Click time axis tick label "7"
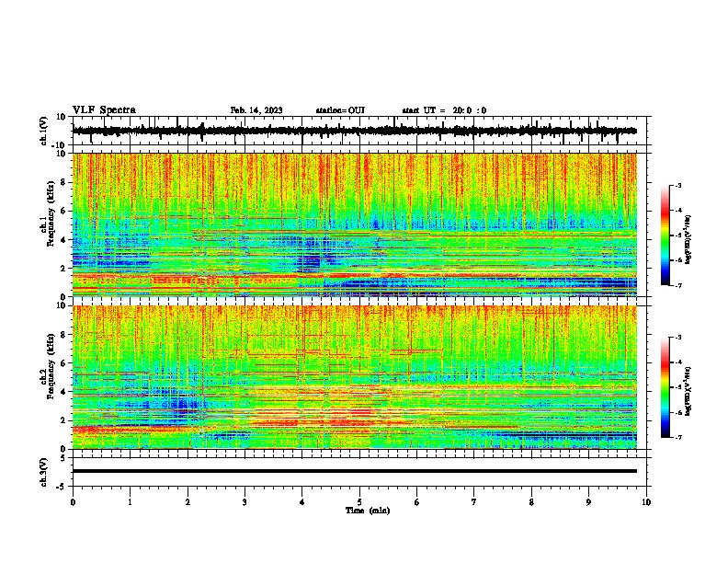 [x=474, y=502]
